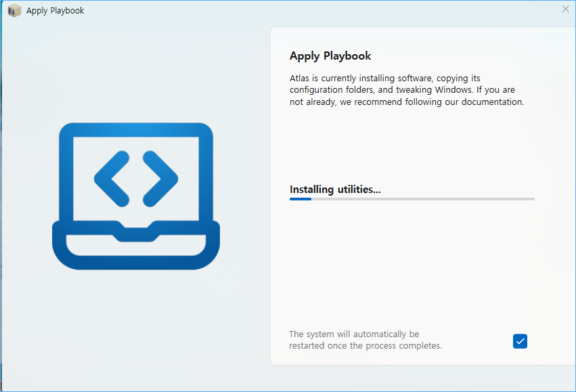Click the Installing utilities progress bar
576x392 pixels.
[412, 199]
